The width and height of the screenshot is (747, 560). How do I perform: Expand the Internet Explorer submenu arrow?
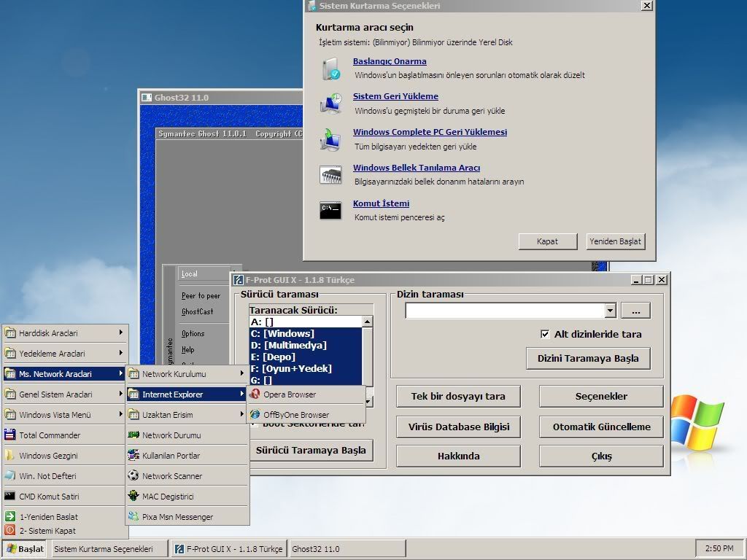242,394
